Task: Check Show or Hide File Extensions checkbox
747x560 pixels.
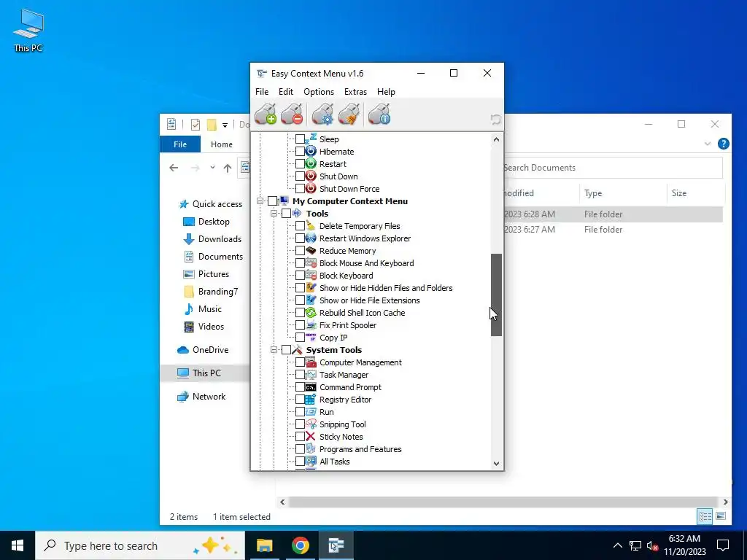Action: pyautogui.click(x=300, y=300)
